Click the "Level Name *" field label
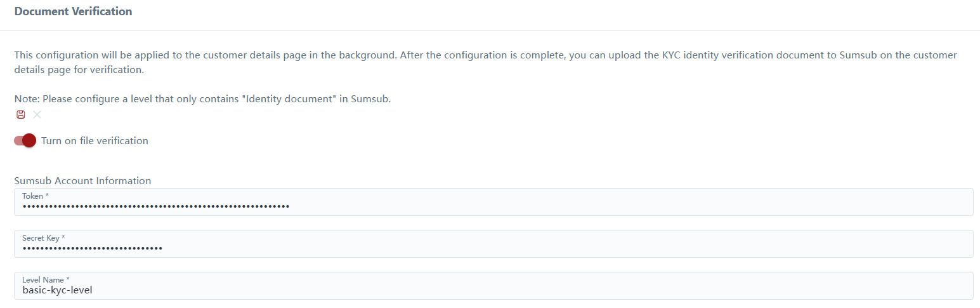This screenshot has height=308, width=980. tap(46, 280)
